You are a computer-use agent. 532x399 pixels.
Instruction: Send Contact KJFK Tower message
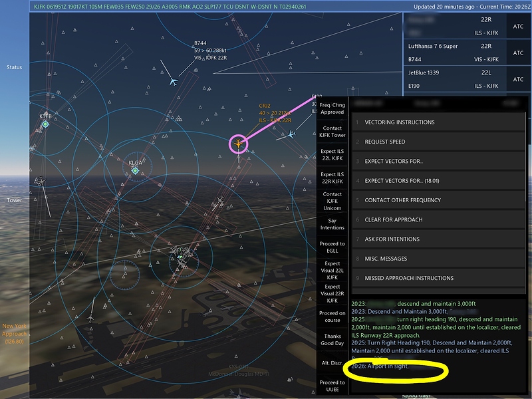click(x=332, y=132)
